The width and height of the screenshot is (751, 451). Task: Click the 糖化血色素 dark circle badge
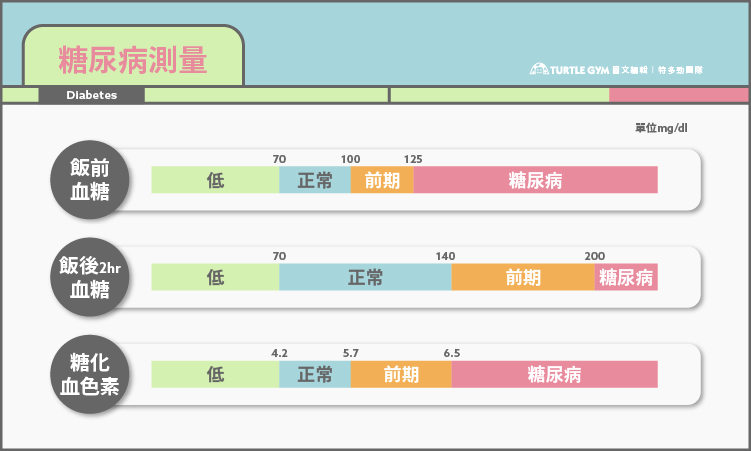[90, 374]
